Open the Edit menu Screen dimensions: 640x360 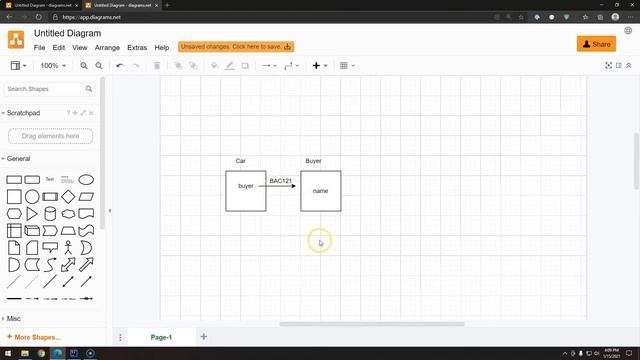point(59,48)
